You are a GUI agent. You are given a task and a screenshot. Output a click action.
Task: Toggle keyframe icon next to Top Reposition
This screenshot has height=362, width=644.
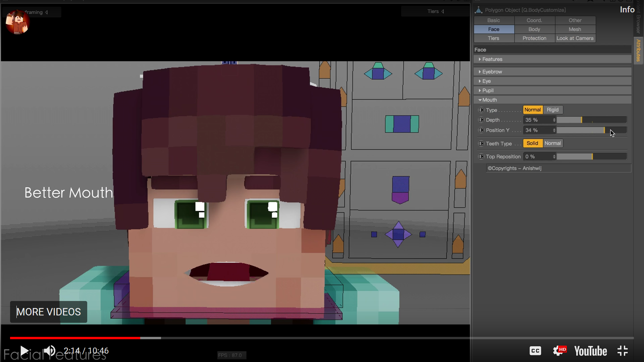click(481, 157)
